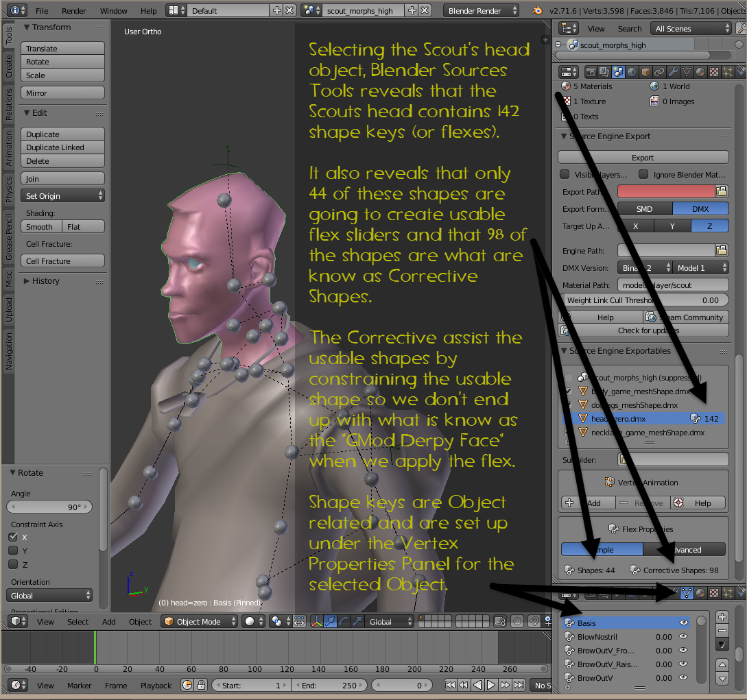
Task: Add a new shape key with plus
Action: tap(722, 617)
